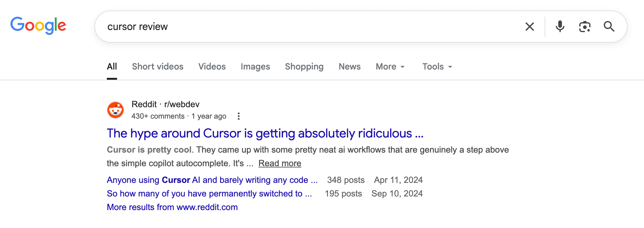Open 'So how many of you have permanently switched' link
The height and width of the screenshot is (228, 644).
point(209,193)
